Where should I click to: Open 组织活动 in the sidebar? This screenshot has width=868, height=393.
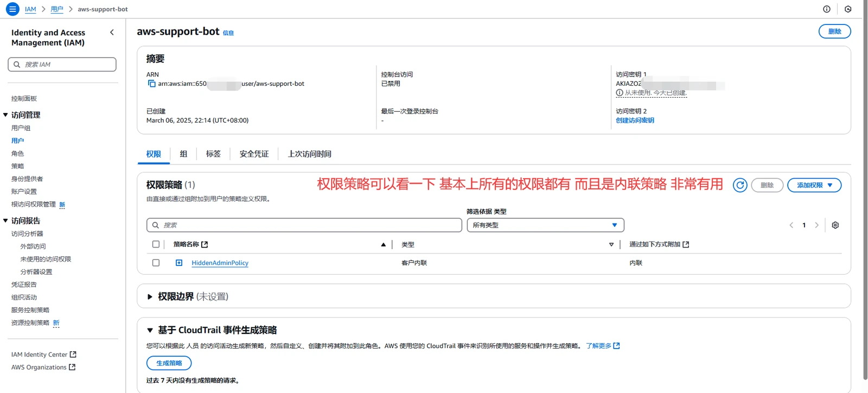[x=24, y=297]
